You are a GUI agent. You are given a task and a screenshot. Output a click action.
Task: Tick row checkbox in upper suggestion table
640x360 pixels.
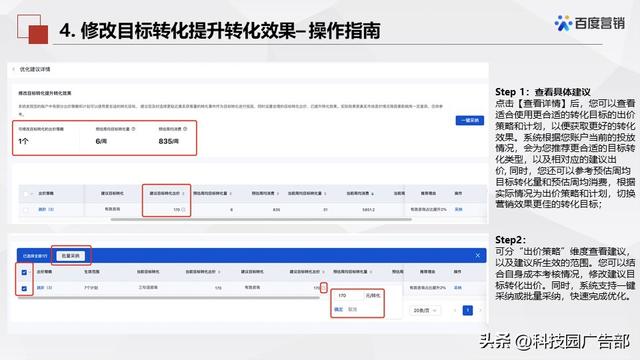pyautogui.click(x=26, y=209)
